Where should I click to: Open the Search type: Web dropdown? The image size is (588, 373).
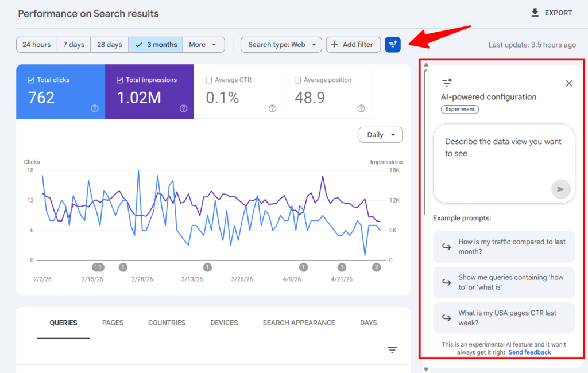point(281,45)
